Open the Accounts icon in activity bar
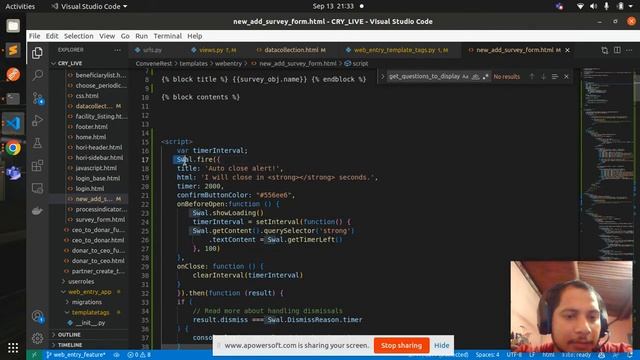 pos(37,316)
